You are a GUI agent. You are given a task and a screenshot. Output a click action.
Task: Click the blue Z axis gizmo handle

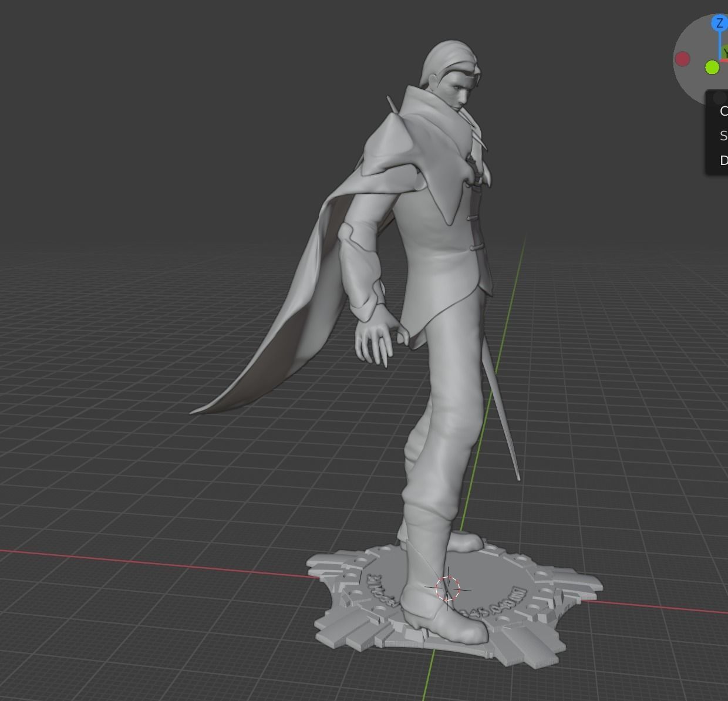[x=719, y=23]
